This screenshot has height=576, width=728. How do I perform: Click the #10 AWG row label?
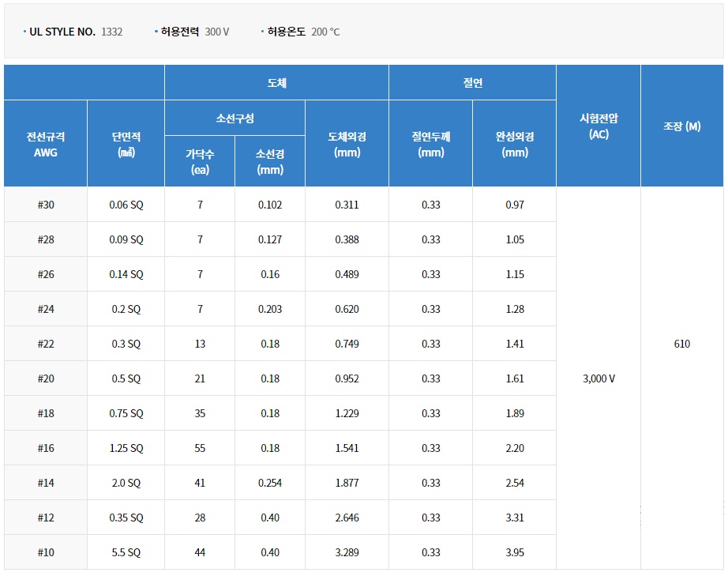coord(46,552)
